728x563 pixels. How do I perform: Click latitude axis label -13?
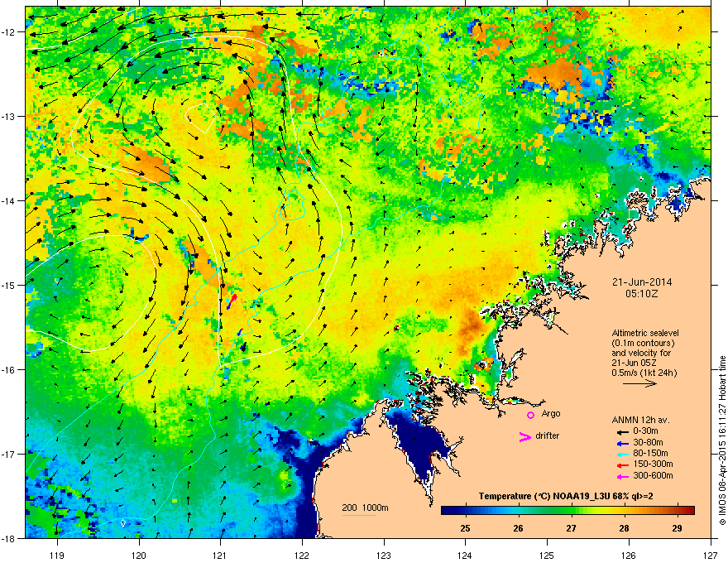(10, 116)
